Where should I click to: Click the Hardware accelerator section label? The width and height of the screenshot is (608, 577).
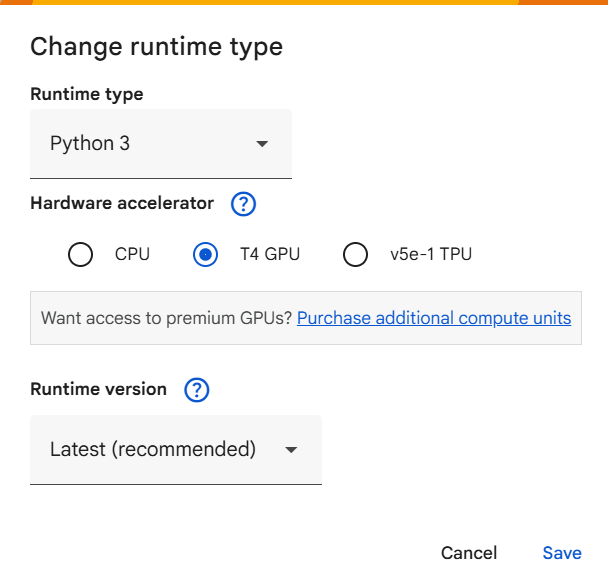coord(122,203)
